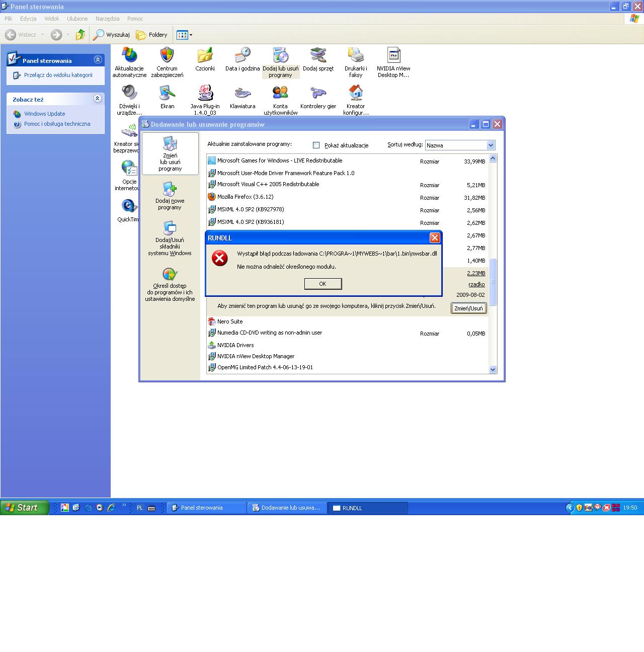
Task: Click the Zmień/Usuń button
Action: point(468,308)
